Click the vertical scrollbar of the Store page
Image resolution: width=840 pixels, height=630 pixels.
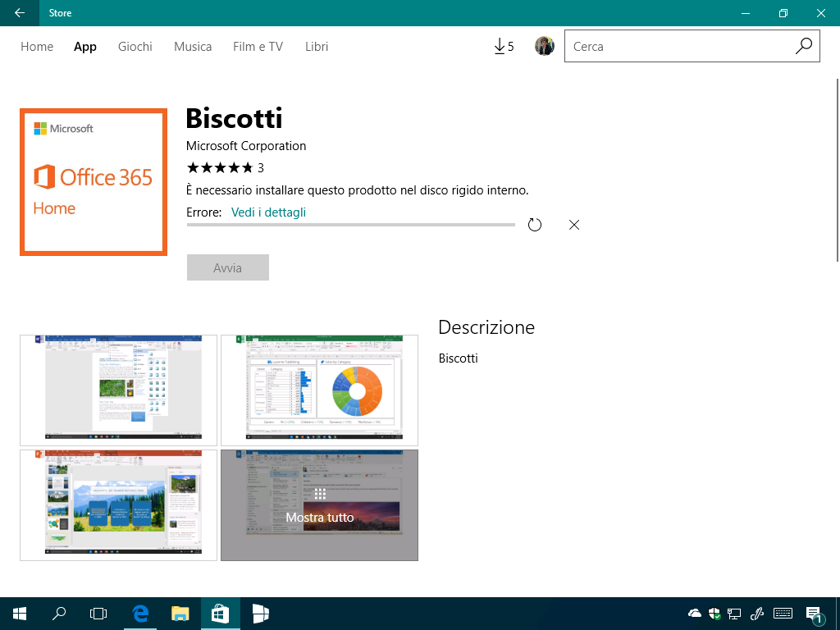(838, 171)
